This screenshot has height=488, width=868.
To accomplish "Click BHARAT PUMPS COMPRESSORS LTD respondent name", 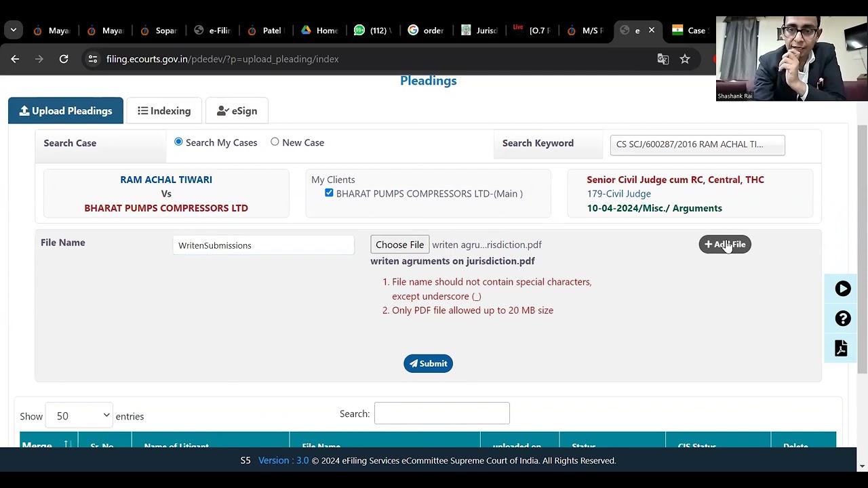I will pos(166,208).
